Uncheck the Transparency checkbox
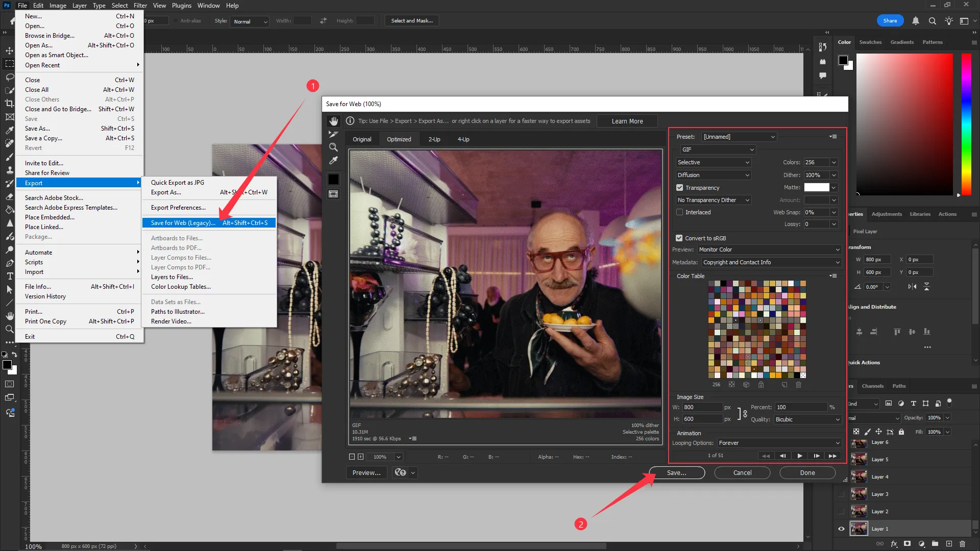Screen dimensions: 980x551 click(x=679, y=188)
